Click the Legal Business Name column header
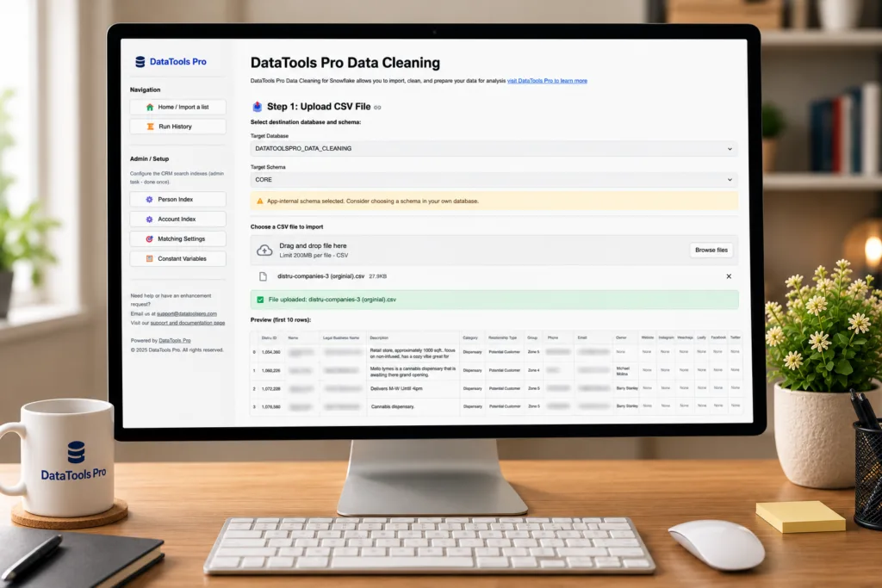The width and height of the screenshot is (882, 588). [341, 337]
